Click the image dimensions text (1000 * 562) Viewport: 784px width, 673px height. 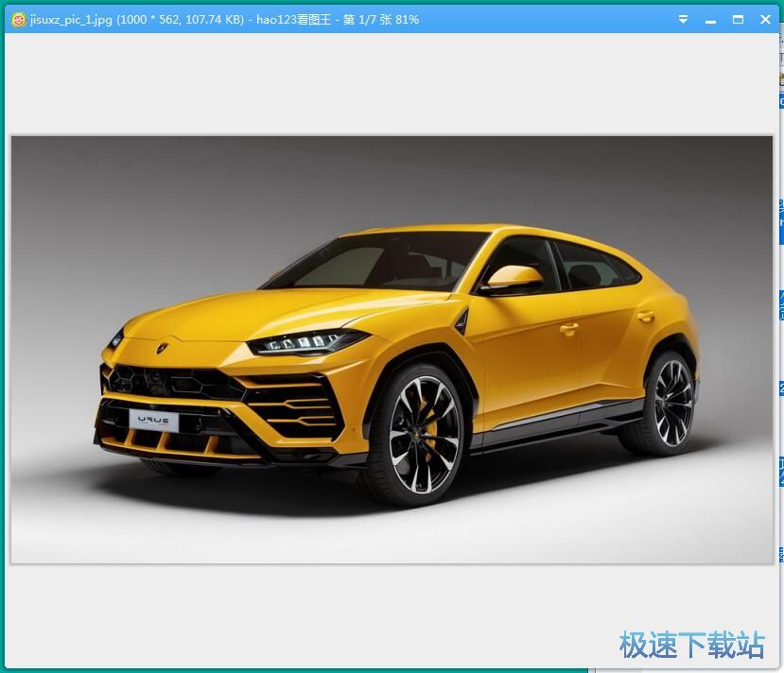(x=147, y=18)
